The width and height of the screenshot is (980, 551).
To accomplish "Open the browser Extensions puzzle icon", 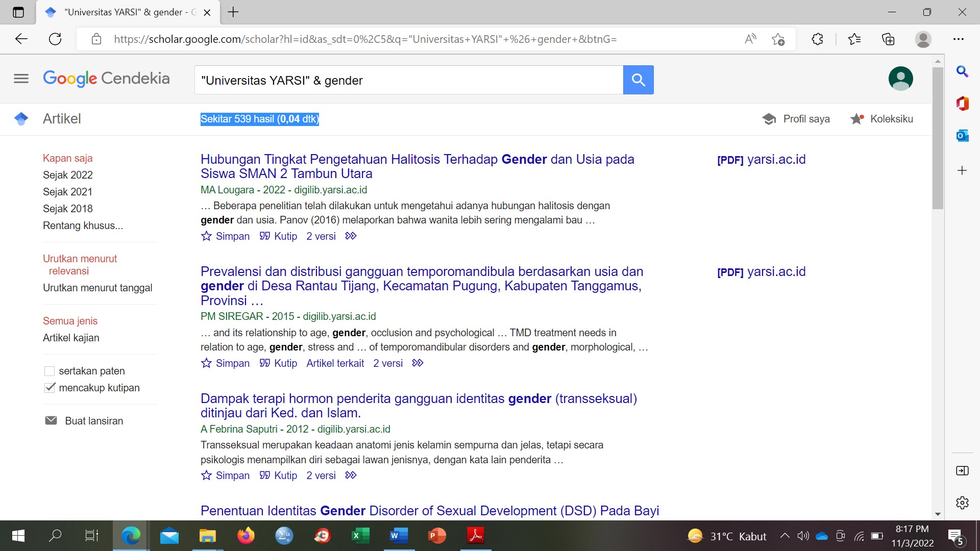I will click(817, 39).
